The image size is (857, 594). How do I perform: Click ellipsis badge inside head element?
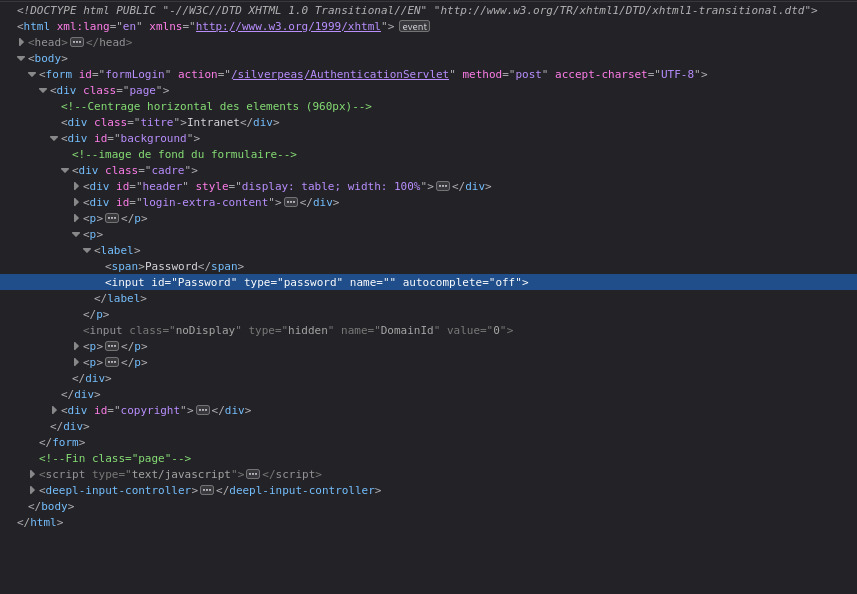[77, 42]
